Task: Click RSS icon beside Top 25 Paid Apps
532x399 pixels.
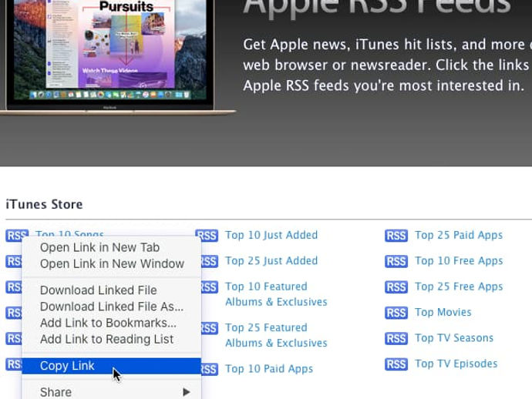Action: pos(396,236)
